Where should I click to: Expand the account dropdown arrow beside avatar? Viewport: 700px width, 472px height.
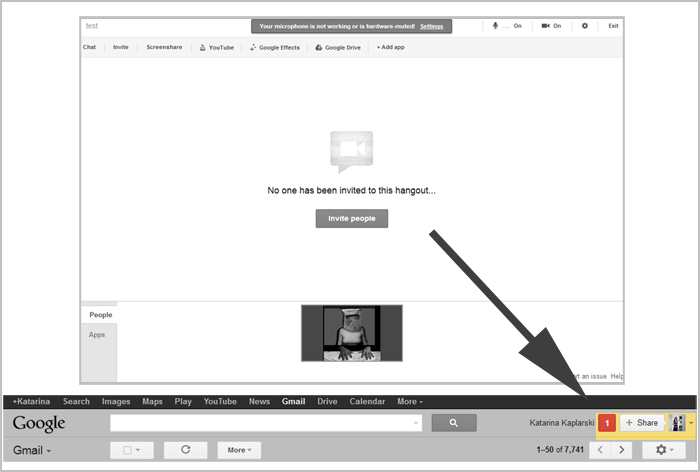pyautogui.click(x=691, y=423)
